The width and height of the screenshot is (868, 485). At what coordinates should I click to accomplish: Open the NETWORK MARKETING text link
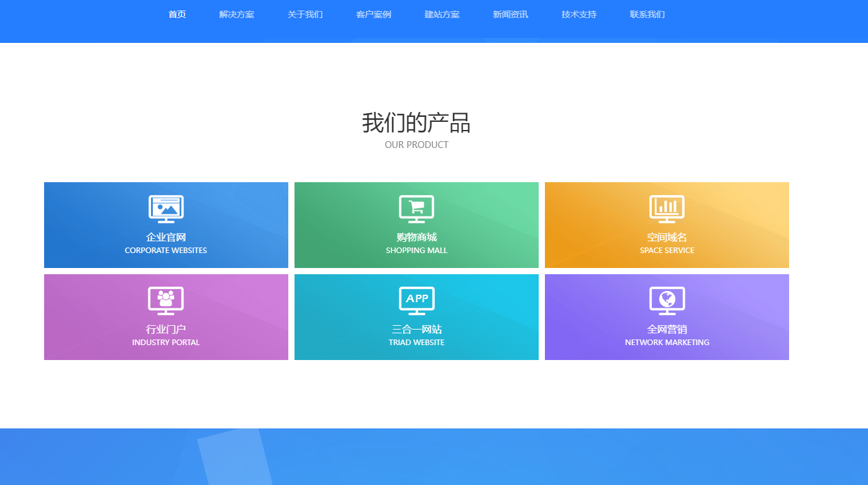(667, 343)
